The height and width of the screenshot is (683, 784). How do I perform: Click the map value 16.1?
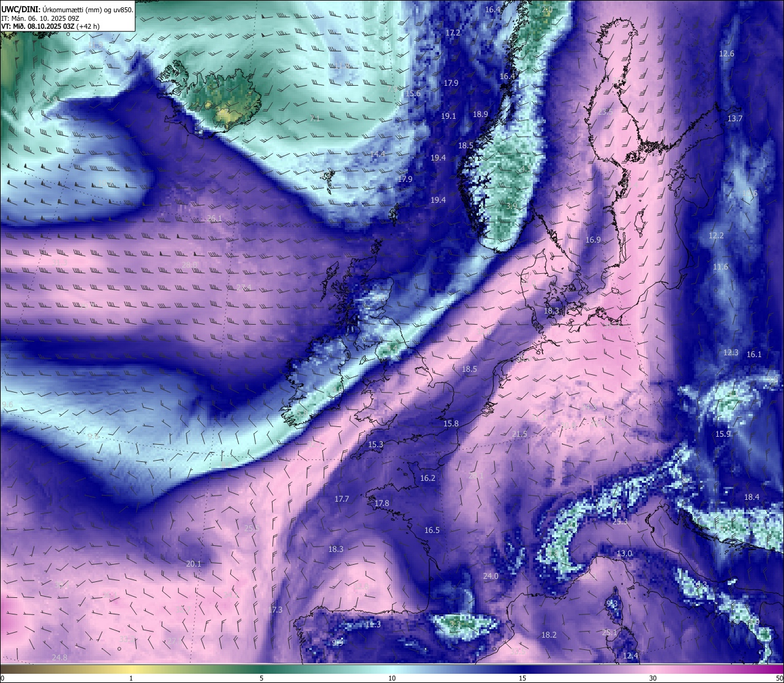click(754, 354)
